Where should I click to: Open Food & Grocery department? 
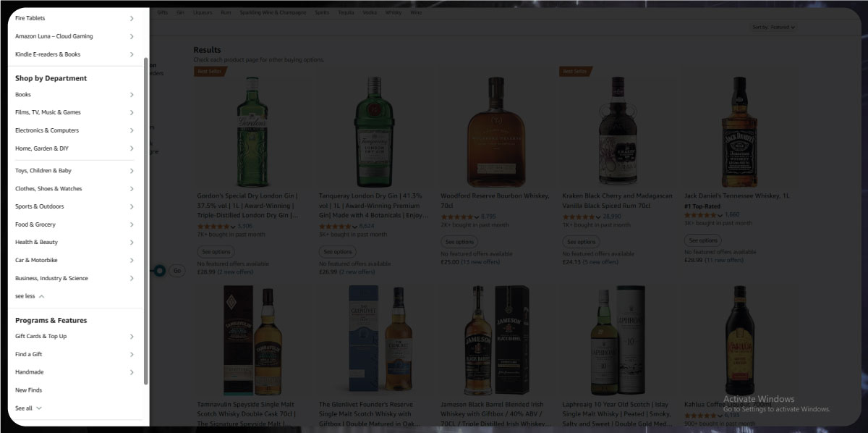coord(75,224)
